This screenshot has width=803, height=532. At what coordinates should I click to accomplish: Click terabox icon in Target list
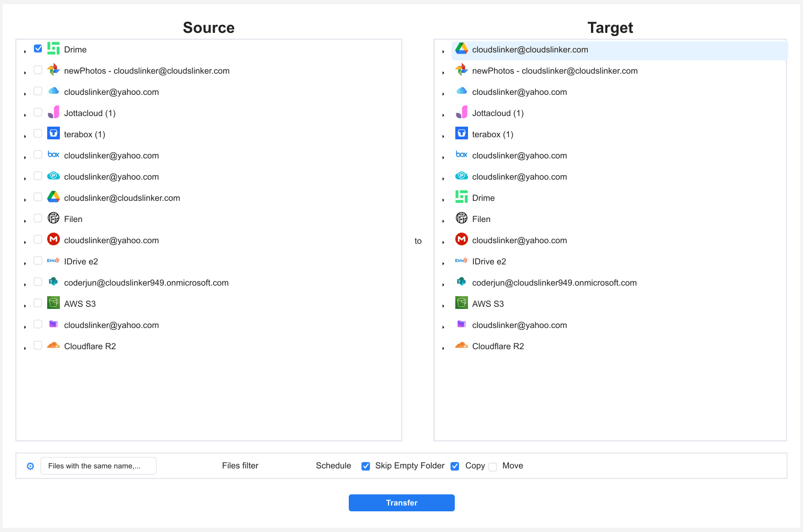462,133
